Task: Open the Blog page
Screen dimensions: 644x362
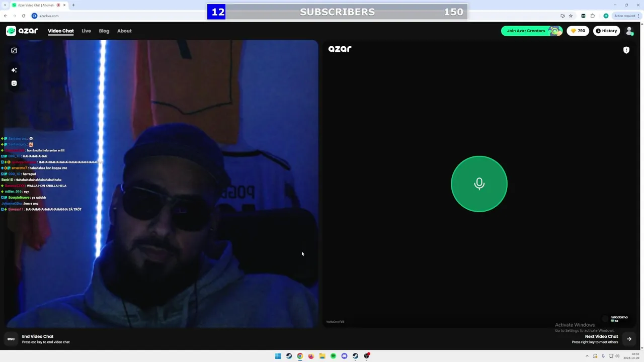Action: 104,31
